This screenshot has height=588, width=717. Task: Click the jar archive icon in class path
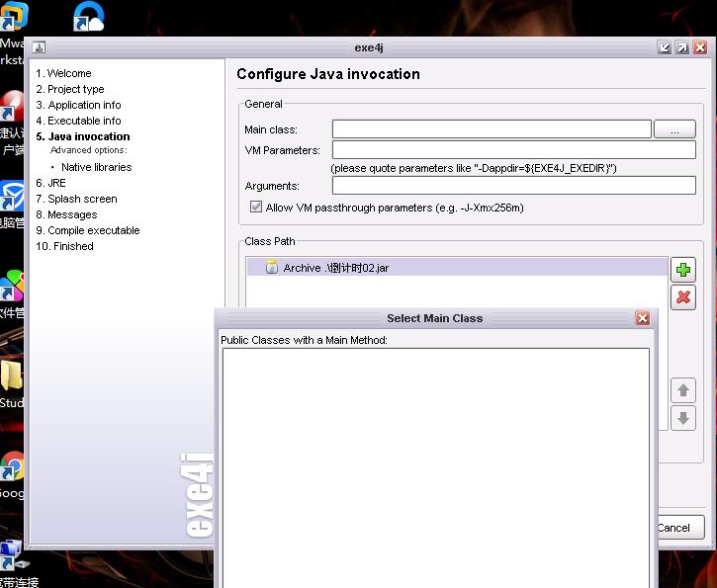pyautogui.click(x=272, y=267)
